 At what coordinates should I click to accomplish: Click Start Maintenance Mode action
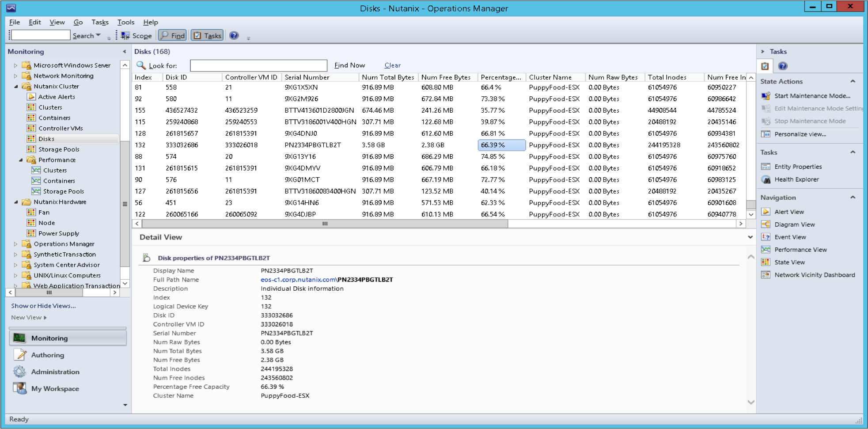[812, 96]
